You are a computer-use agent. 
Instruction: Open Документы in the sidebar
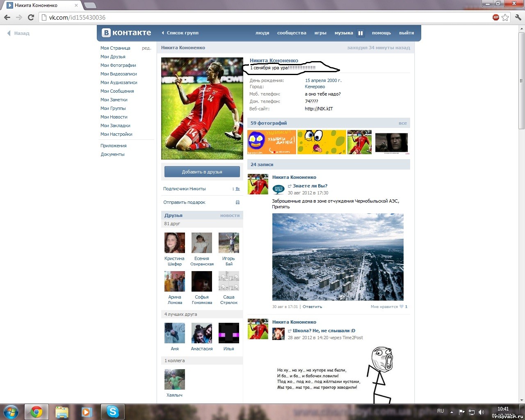tap(113, 154)
